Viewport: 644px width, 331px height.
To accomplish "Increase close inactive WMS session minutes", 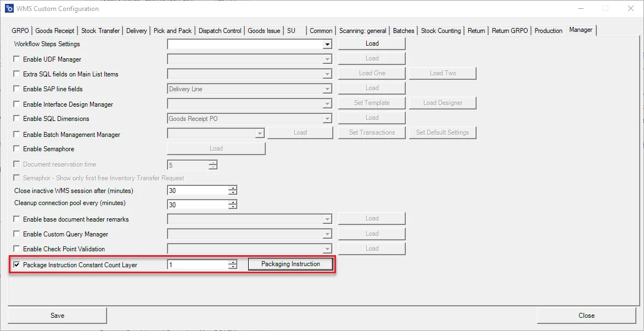I will tap(233, 188).
